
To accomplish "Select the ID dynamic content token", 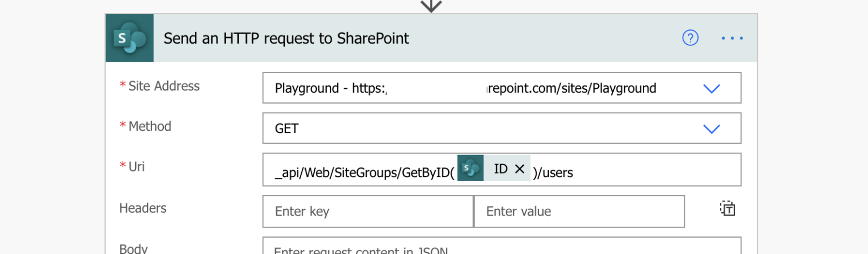I will (494, 169).
